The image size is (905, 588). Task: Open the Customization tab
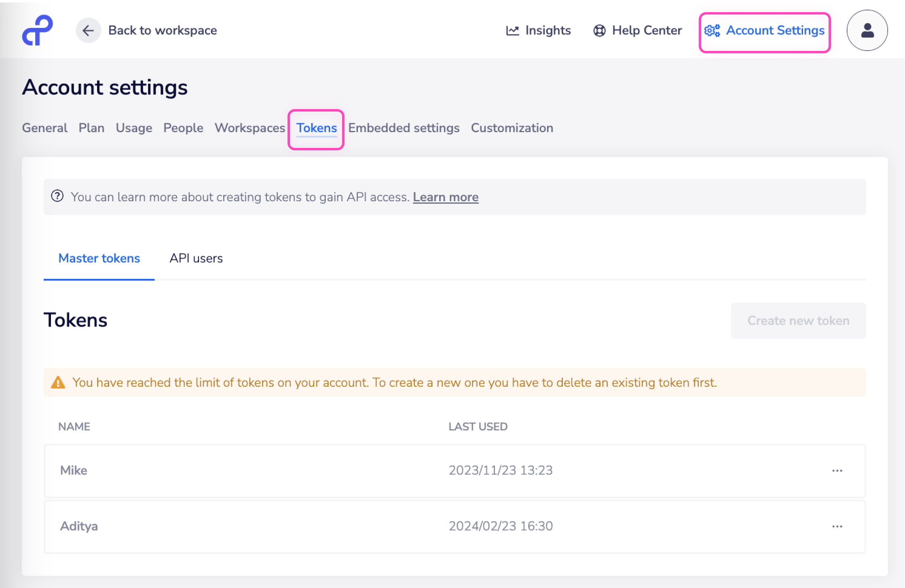512,128
